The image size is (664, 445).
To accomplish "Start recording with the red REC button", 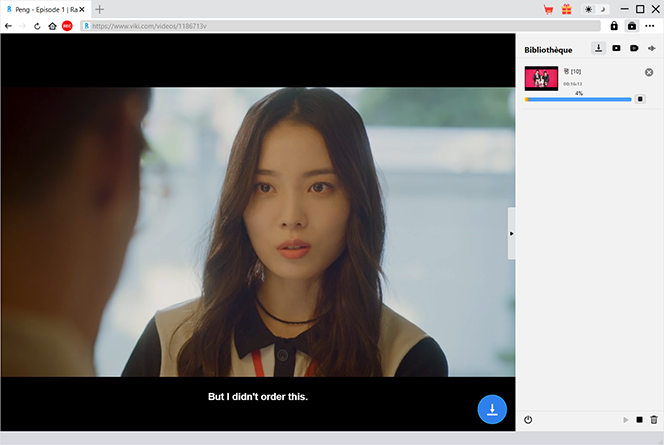I will click(x=67, y=26).
